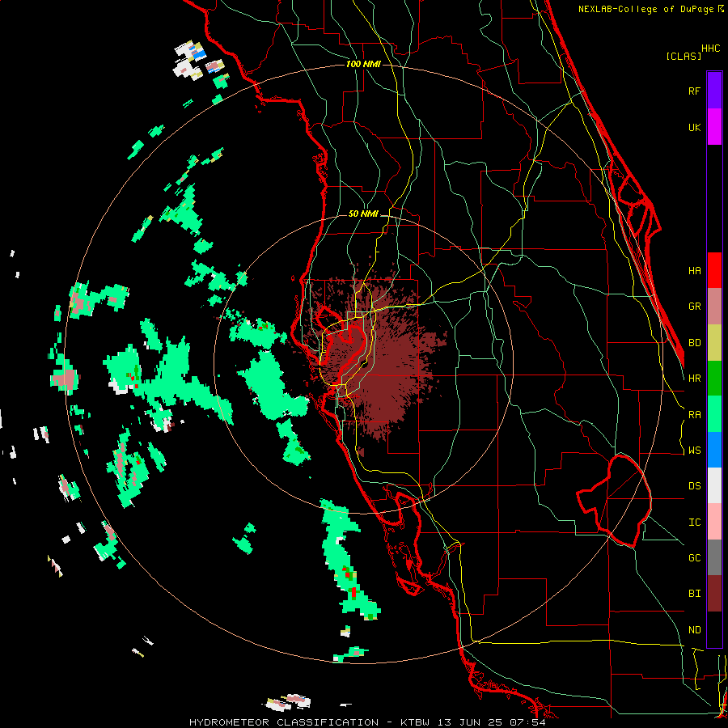Click the WS blue legend swatch

tap(714, 450)
